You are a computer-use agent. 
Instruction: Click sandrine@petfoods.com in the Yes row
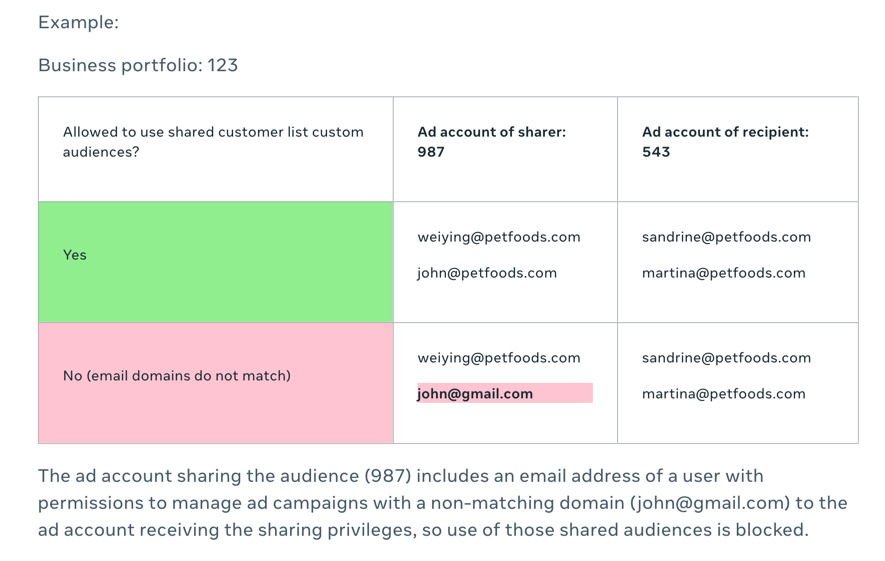click(726, 237)
